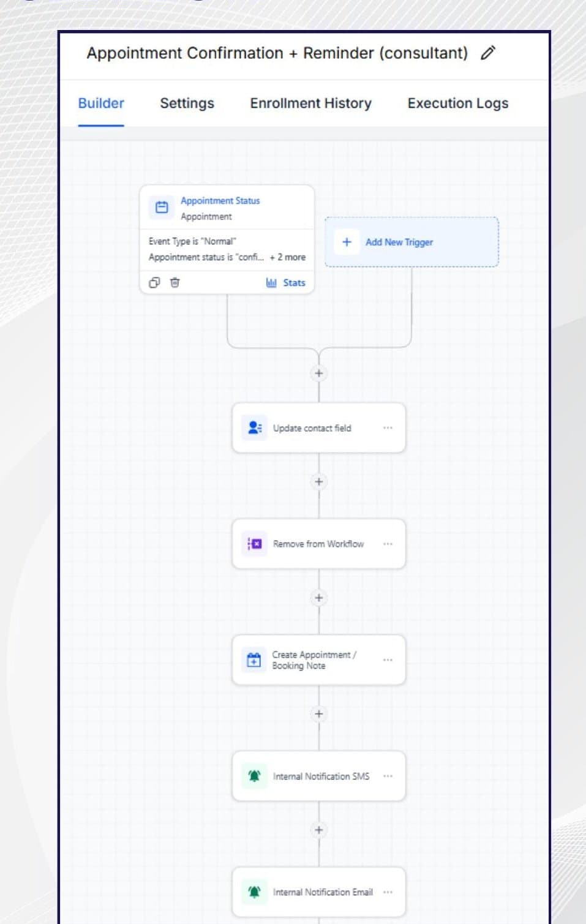
Task: Click the Stats bar chart icon
Action: click(271, 283)
